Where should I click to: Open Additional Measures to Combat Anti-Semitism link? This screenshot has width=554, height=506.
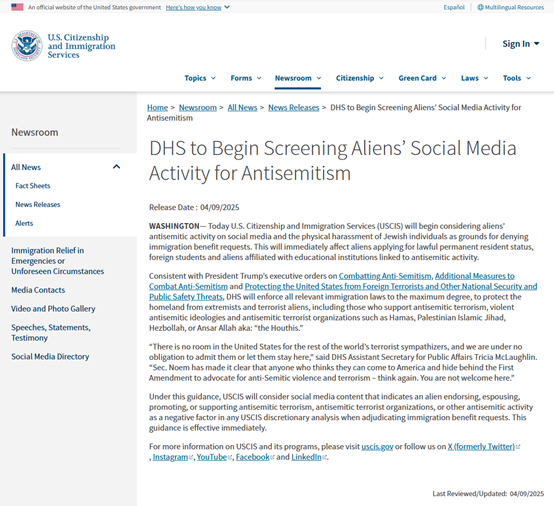pos(475,276)
